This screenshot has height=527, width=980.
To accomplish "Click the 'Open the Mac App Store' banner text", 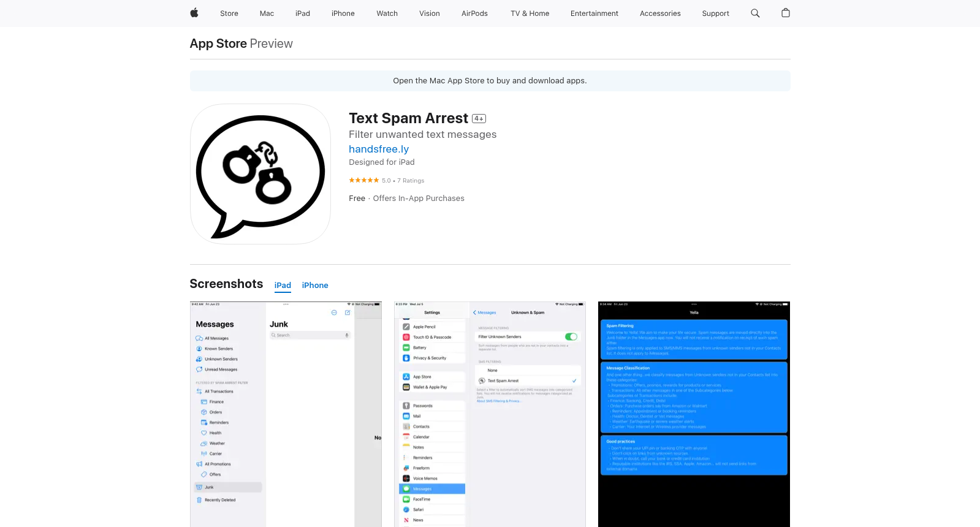I will 490,81.
